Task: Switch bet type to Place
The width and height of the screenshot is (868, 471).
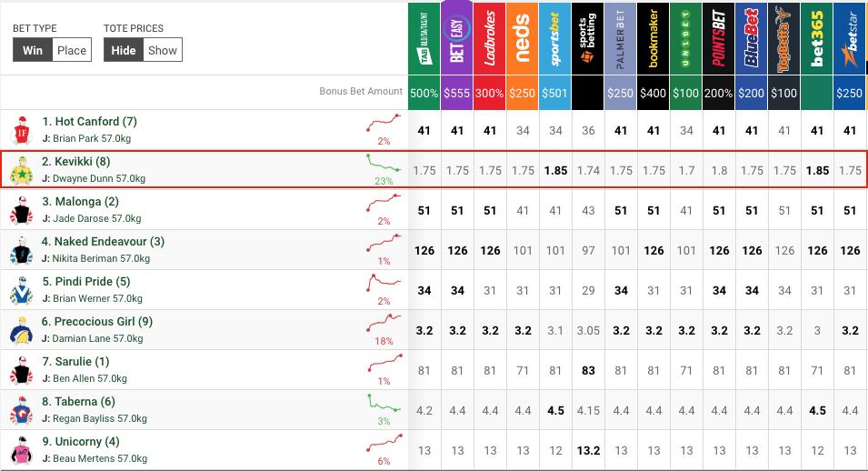Action: pyautogui.click(x=72, y=50)
